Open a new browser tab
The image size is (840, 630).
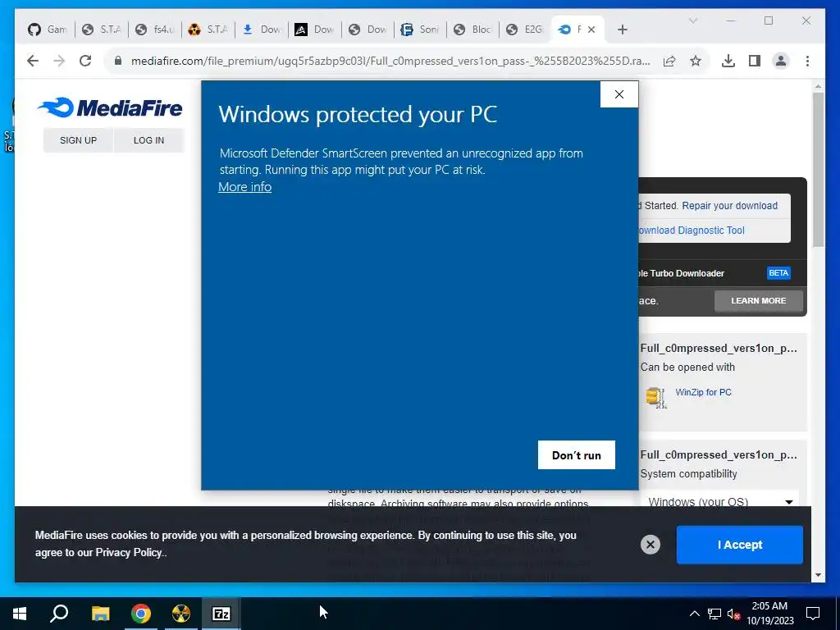click(622, 30)
